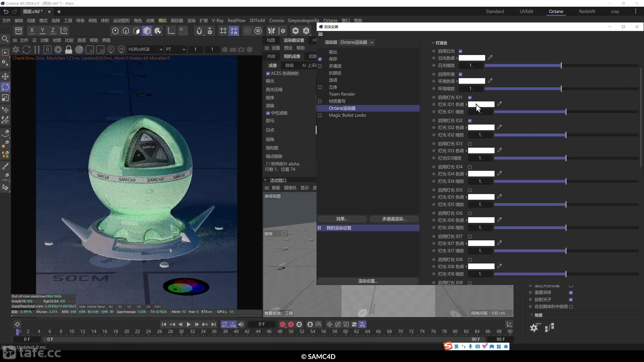
Task: Expand the 地面 section
Action: pos(532,315)
